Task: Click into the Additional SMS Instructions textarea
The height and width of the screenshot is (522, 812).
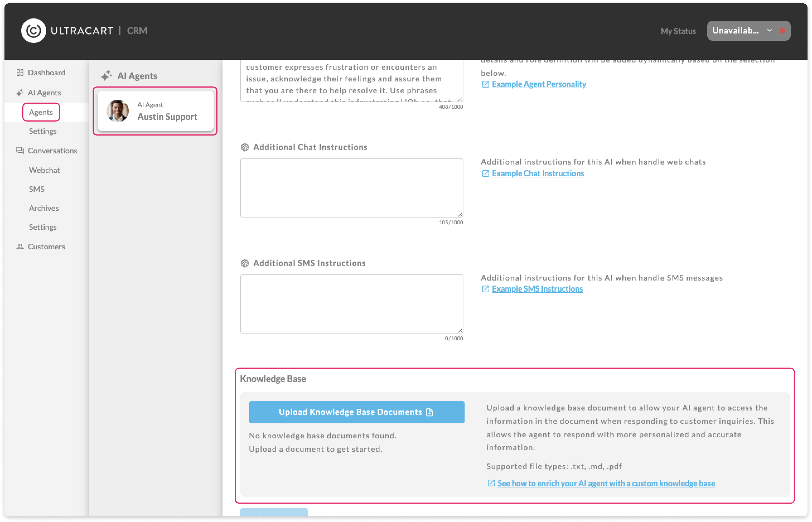Action: (351, 304)
